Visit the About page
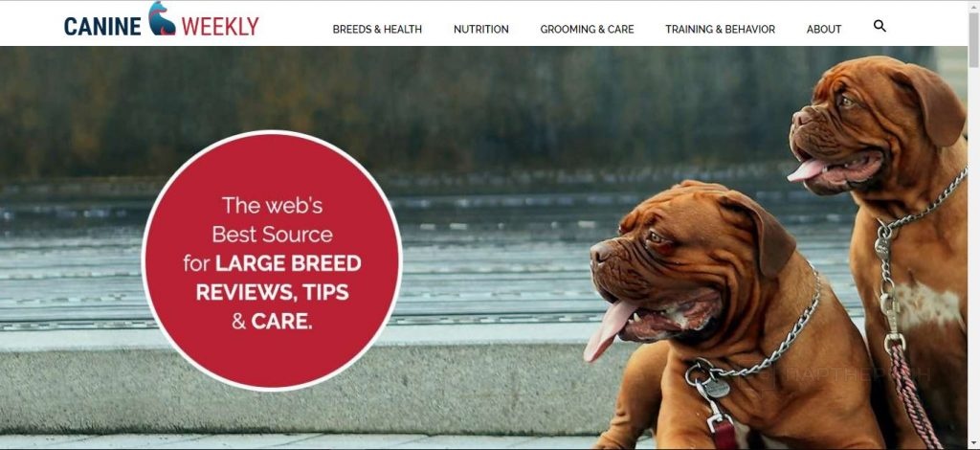 coord(824,29)
